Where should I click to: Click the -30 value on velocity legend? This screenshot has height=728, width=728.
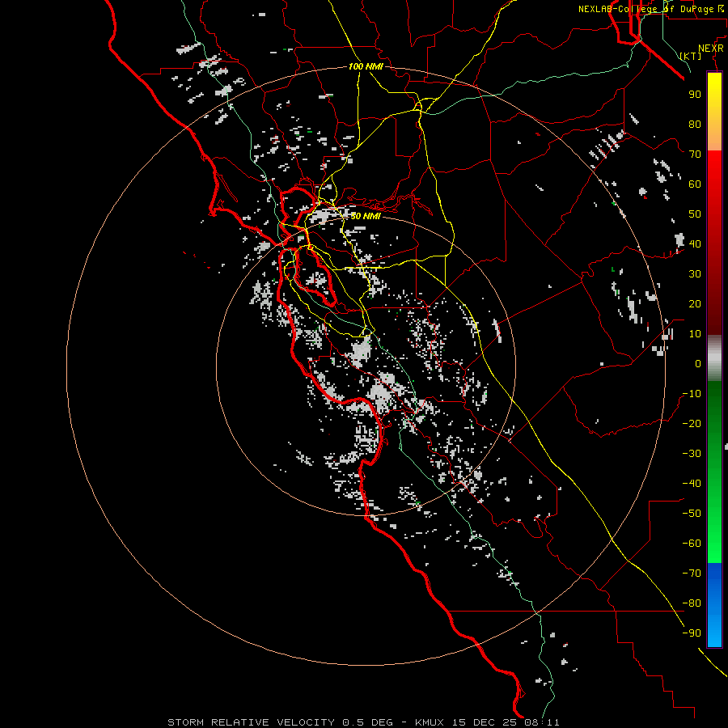(692, 454)
